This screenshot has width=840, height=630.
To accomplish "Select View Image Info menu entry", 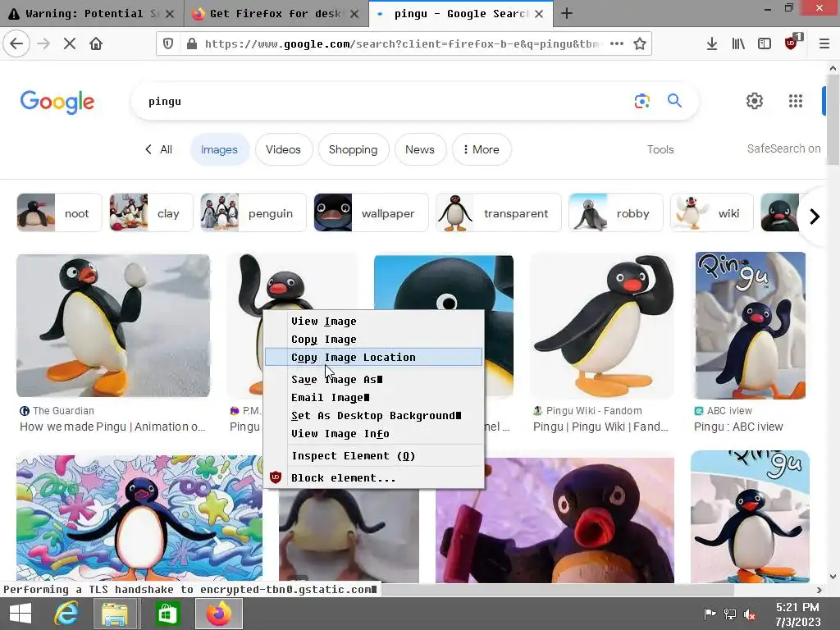I will (x=373, y=434).
